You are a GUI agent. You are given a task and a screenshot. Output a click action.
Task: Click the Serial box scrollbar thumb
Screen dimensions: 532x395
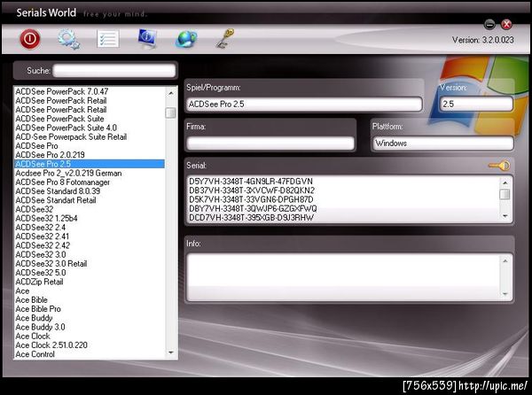(x=505, y=195)
